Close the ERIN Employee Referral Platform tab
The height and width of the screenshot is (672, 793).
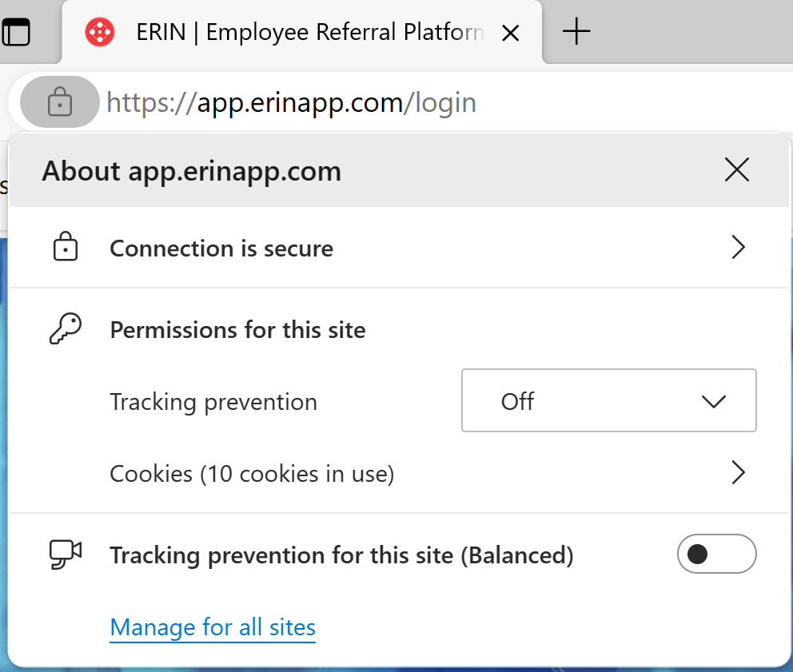pyautogui.click(x=510, y=33)
